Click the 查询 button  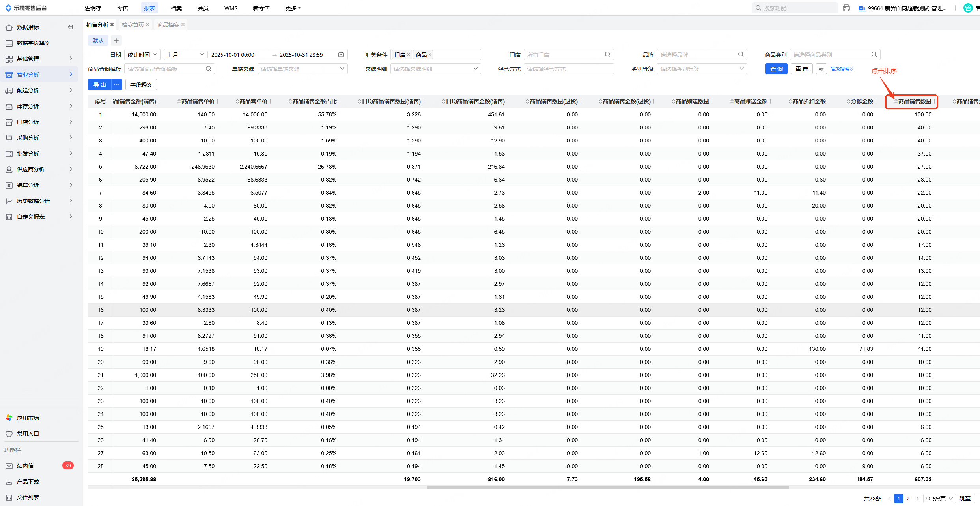click(776, 69)
